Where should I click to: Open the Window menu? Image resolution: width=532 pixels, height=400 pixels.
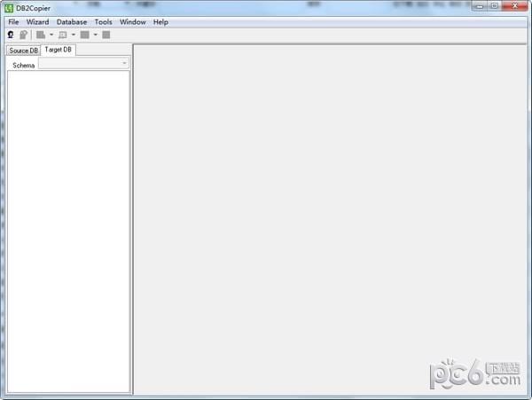coord(133,22)
